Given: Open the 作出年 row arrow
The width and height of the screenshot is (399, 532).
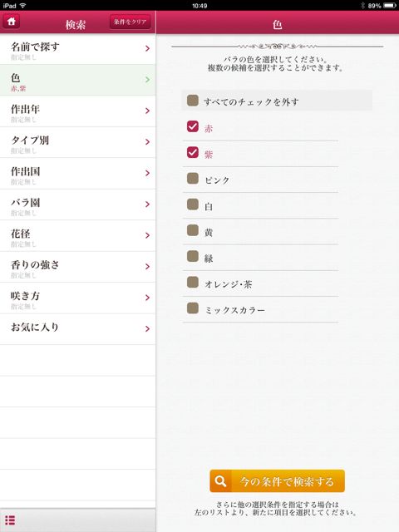Looking at the screenshot, I should (x=147, y=111).
